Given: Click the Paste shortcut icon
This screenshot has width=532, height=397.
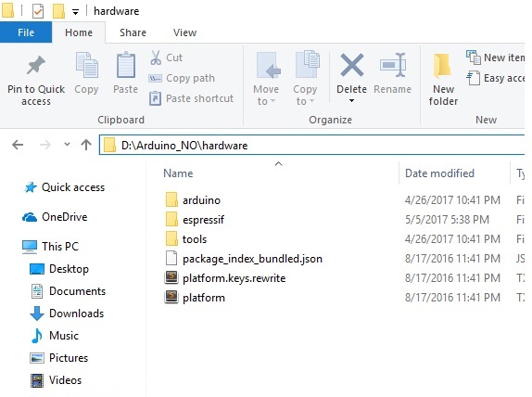Looking at the screenshot, I should point(155,98).
